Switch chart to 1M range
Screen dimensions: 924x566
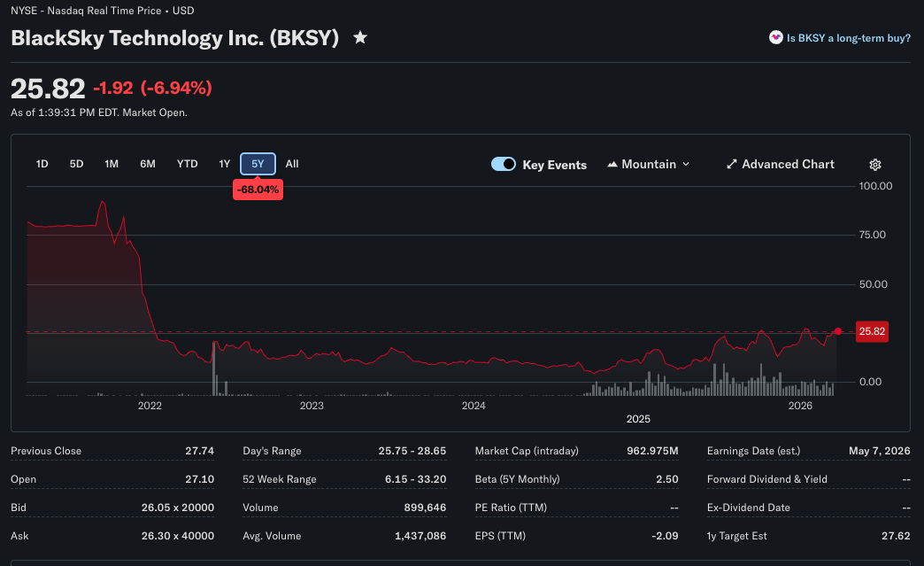point(112,164)
